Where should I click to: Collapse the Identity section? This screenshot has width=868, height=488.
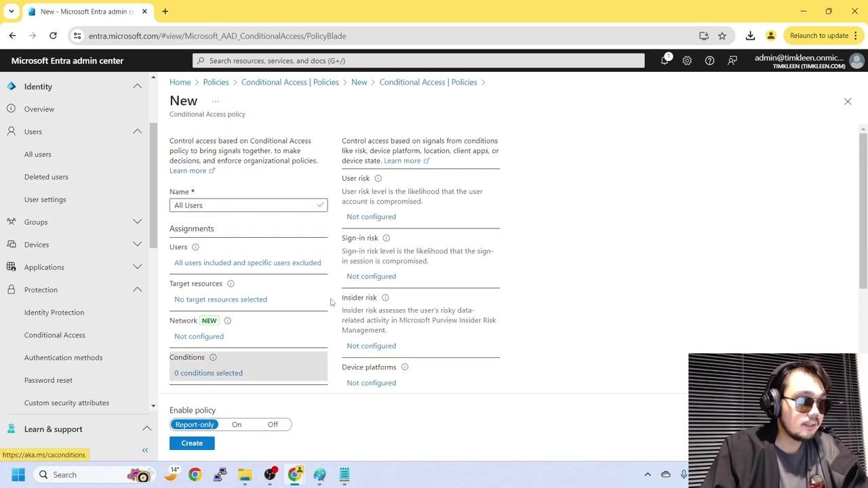coord(137,86)
